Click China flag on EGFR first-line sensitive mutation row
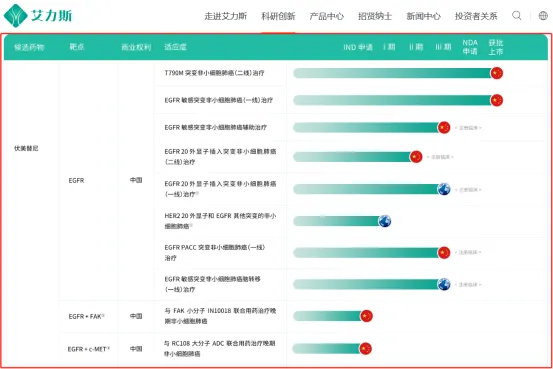Screen dimensions: 553x369 tap(496, 100)
